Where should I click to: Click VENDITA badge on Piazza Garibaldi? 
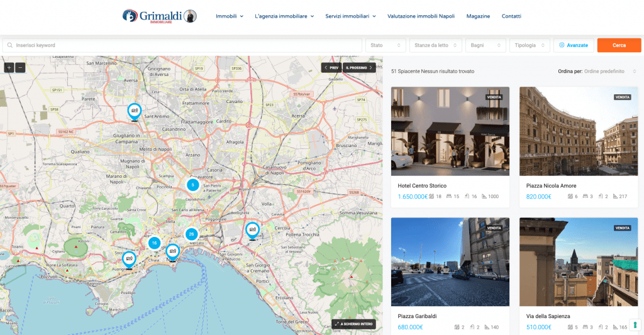pyautogui.click(x=494, y=228)
